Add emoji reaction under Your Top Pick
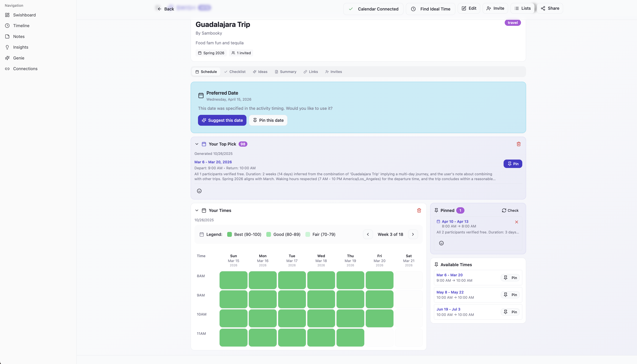This screenshot has height=364, width=637. click(199, 191)
